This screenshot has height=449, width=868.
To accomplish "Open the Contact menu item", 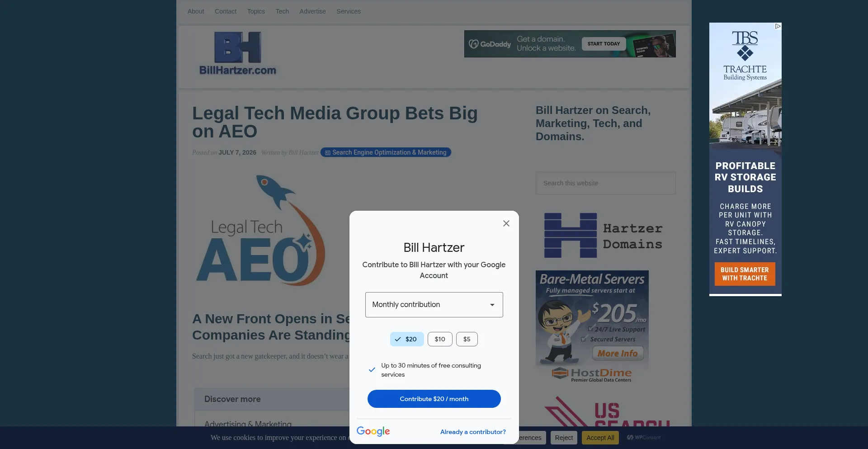I will (226, 11).
